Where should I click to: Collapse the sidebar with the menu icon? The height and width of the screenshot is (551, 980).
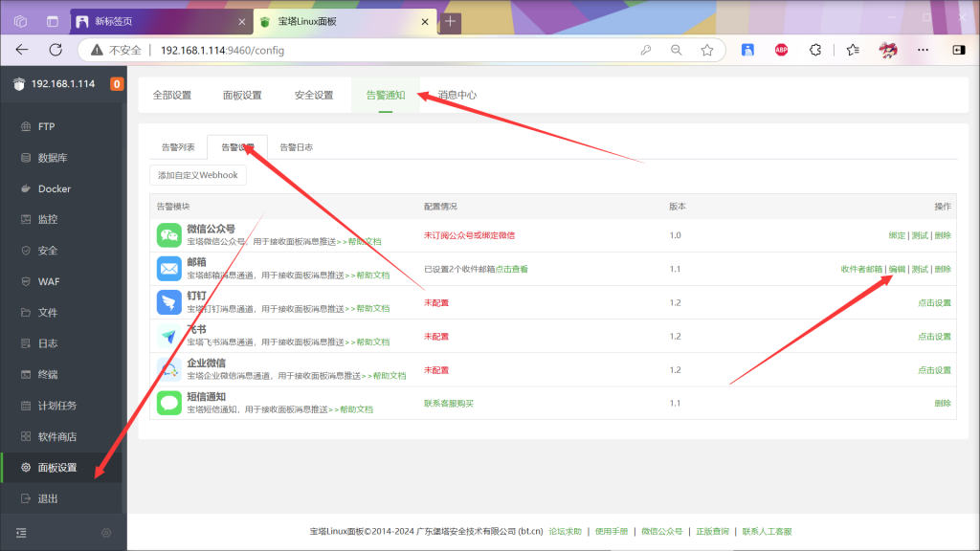21,533
